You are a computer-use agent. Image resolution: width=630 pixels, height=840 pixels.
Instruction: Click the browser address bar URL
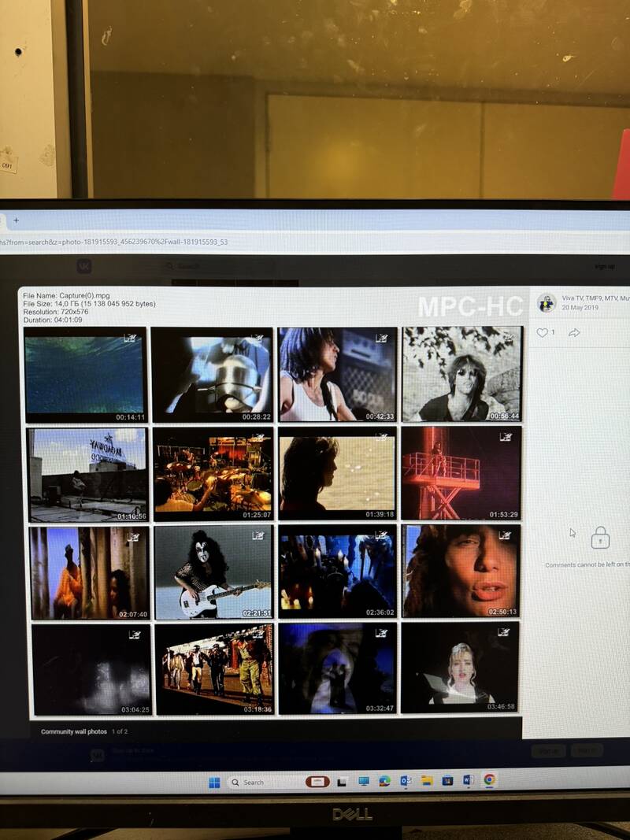pyautogui.click(x=113, y=242)
